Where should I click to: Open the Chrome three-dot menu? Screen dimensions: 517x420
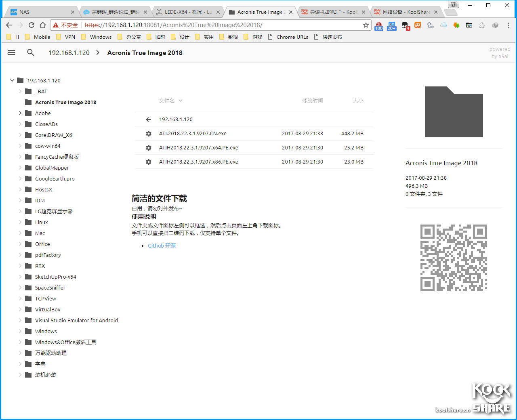(x=508, y=25)
